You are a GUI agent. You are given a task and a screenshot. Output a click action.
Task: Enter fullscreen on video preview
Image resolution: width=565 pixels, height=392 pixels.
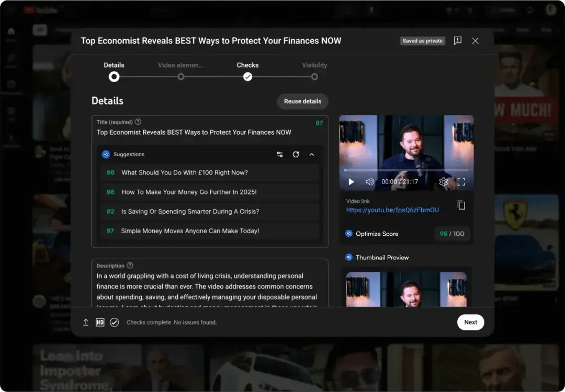point(461,182)
